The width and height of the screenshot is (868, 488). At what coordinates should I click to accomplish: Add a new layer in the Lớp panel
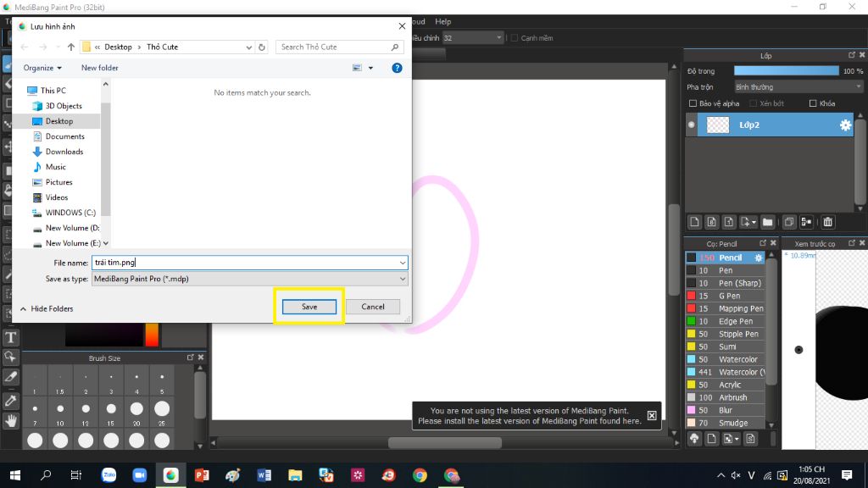point(694,222)
